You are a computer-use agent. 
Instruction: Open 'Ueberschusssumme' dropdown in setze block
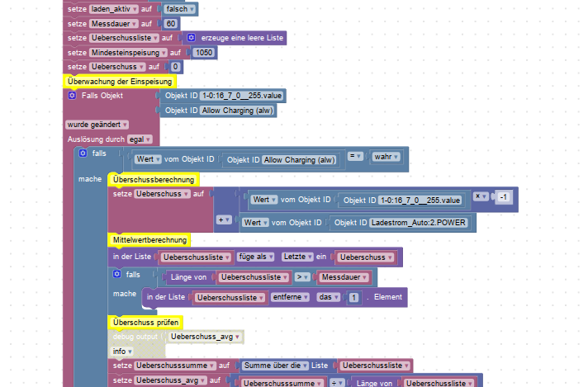pyautogui.click(x=175, y=366)
